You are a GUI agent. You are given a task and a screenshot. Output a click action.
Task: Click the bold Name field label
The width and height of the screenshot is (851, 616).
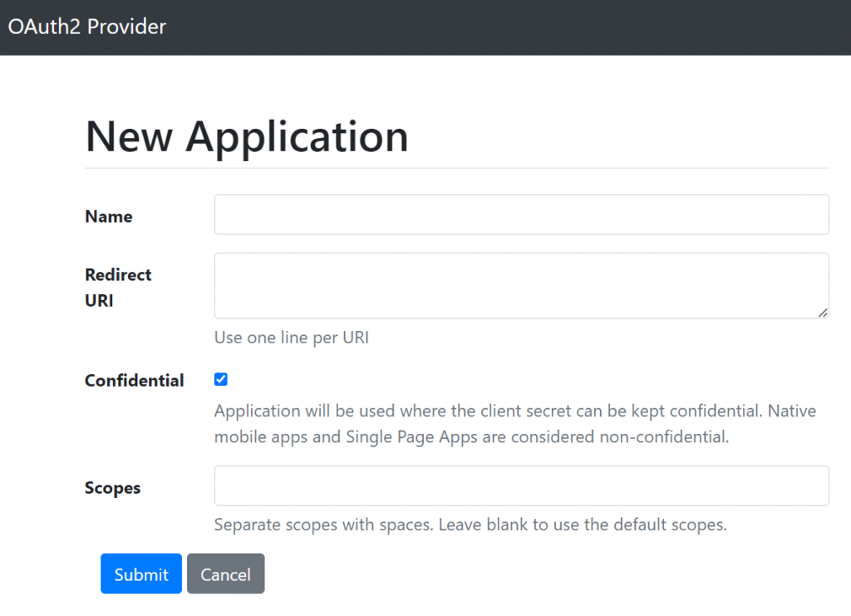[x=109, y=216]
